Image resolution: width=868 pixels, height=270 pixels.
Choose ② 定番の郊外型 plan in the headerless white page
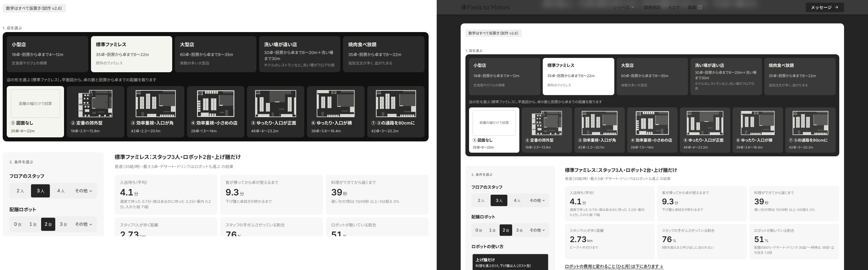click(x=95, y=112)
